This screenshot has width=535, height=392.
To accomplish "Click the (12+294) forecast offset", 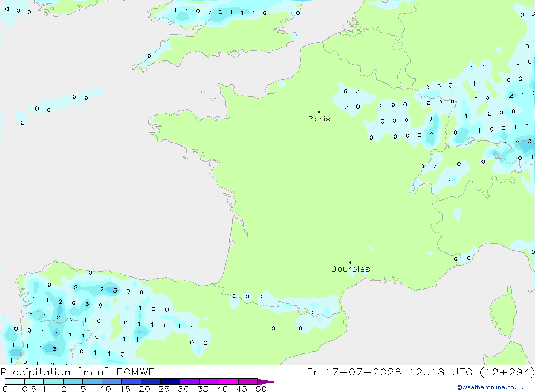I will pos(507,372).
